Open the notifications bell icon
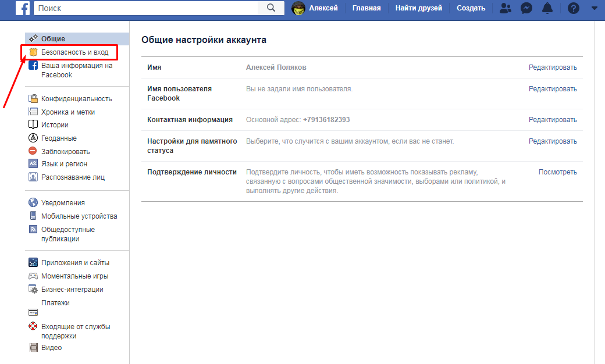The width and height of the screenshot is (605, 364). coord(547,8)
